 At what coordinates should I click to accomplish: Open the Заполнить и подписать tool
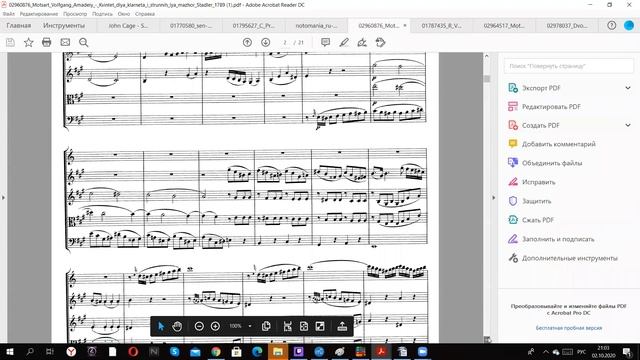click(x=558, y=239)
